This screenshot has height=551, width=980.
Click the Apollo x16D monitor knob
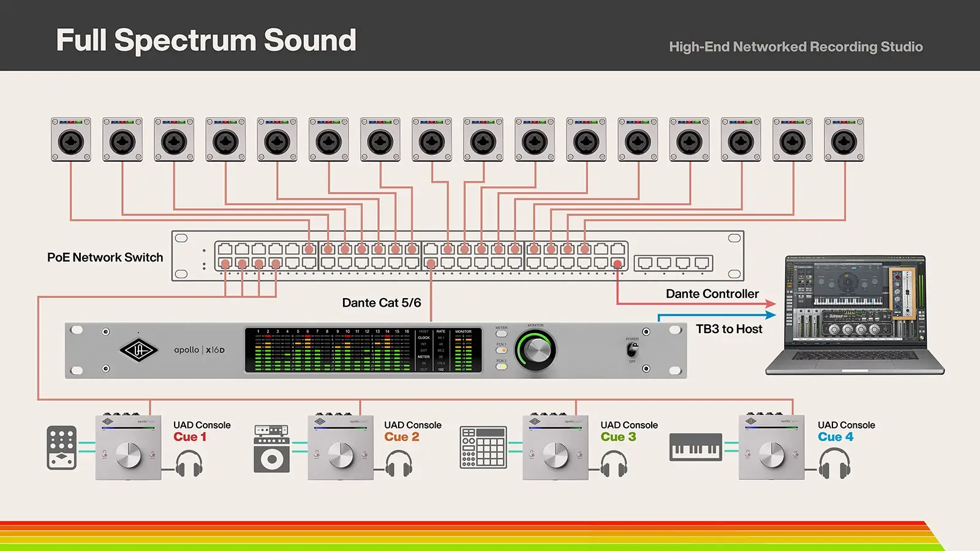click(537, 350)
